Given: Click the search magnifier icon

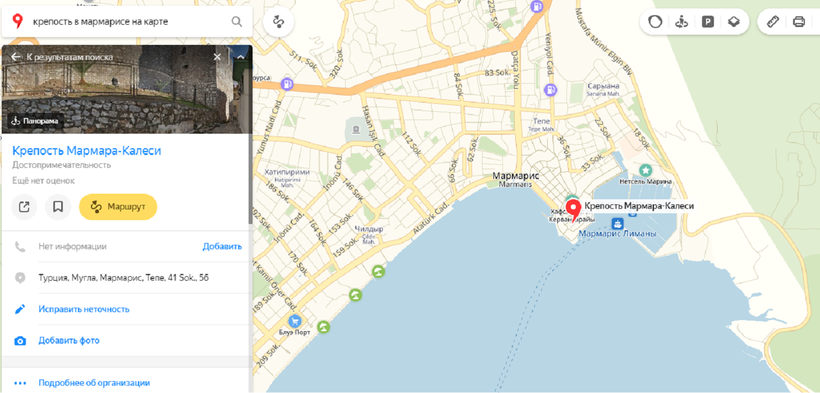Looking at the screenshot, I should tap(236, 21).
